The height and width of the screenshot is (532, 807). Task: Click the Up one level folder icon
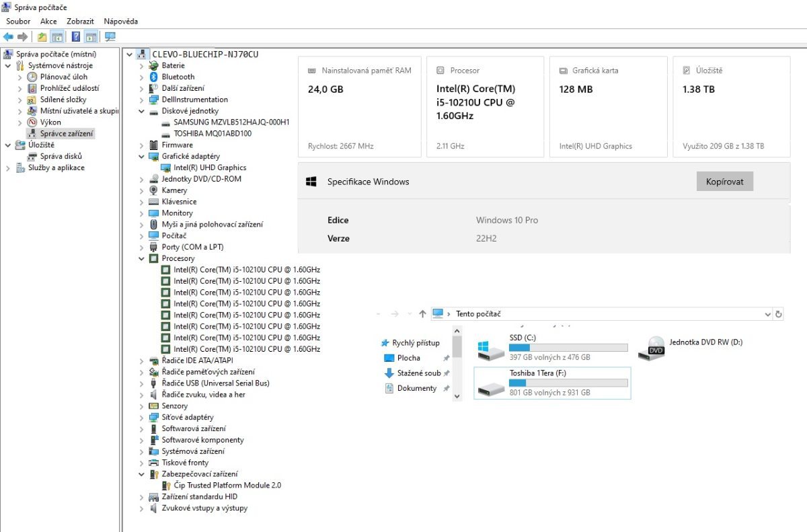click(x=42, y=37)
